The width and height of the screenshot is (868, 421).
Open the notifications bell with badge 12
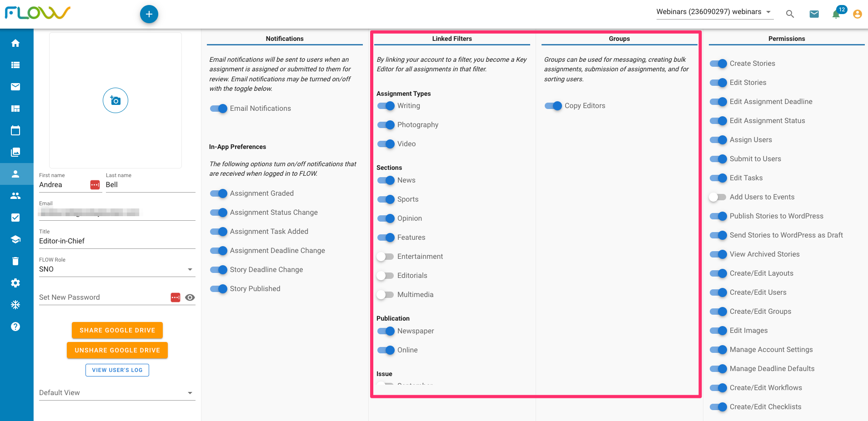click(x=837, y=14)
